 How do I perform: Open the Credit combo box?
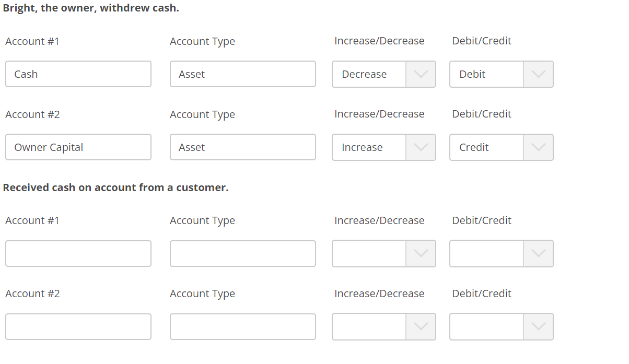(486, 147)
